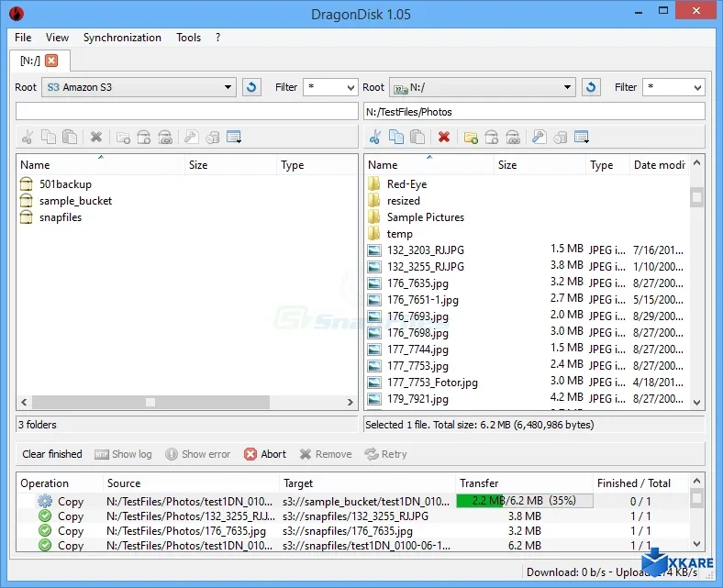Screen dimensions: 723x588
Task: Click the delete bucket icon in left pane
Action: point(165,137)
